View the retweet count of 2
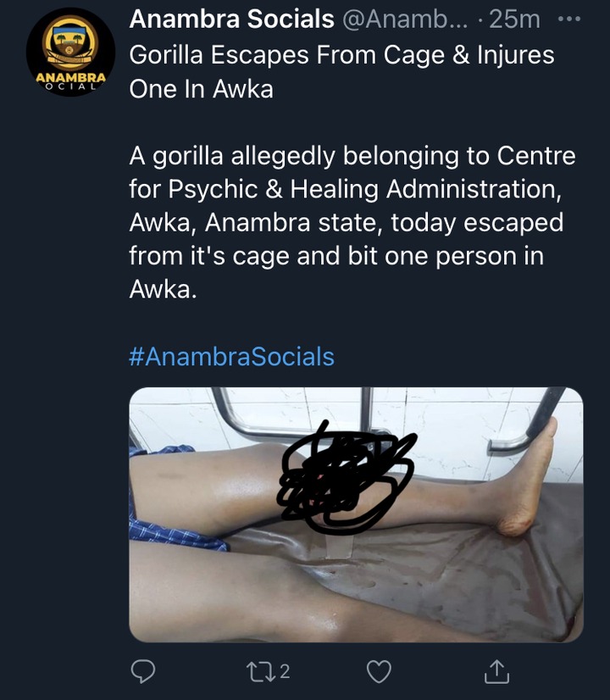 coord(285,671)
